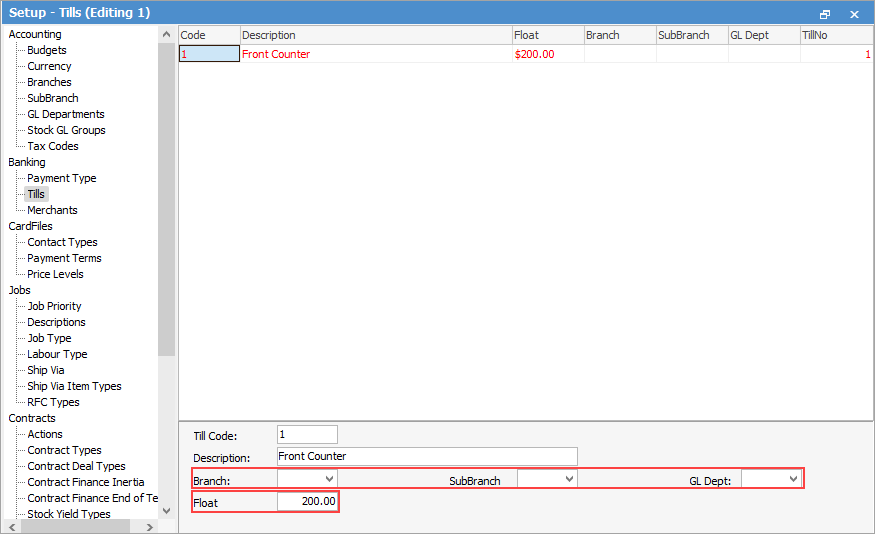The height and width of the screenshot is (534, 875).
Task: Open GL Departments setup
Action: click(66, 114)
